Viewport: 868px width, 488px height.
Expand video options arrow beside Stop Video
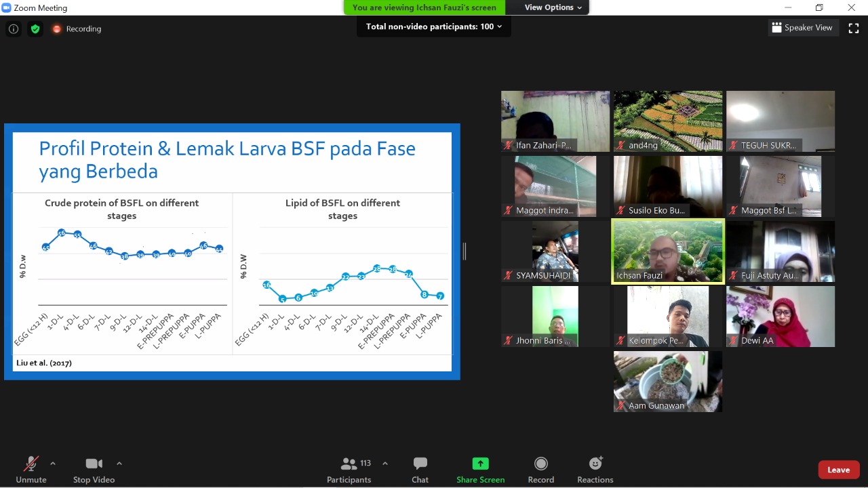pos(119,464)
